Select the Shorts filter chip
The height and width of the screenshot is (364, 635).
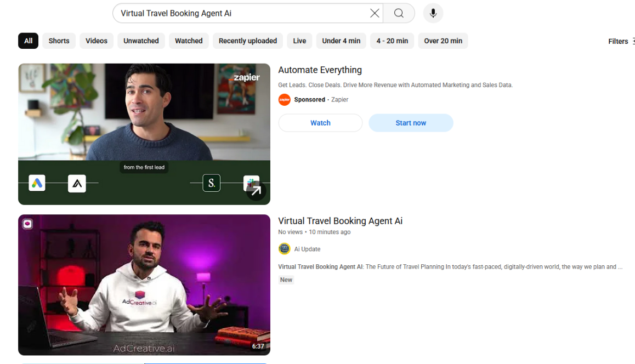59,41
